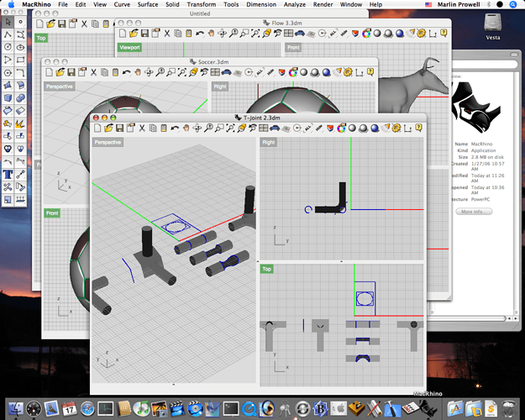Click Open file icon in T-Joint toolbar

pyautogui.click(x=108, y=128)
